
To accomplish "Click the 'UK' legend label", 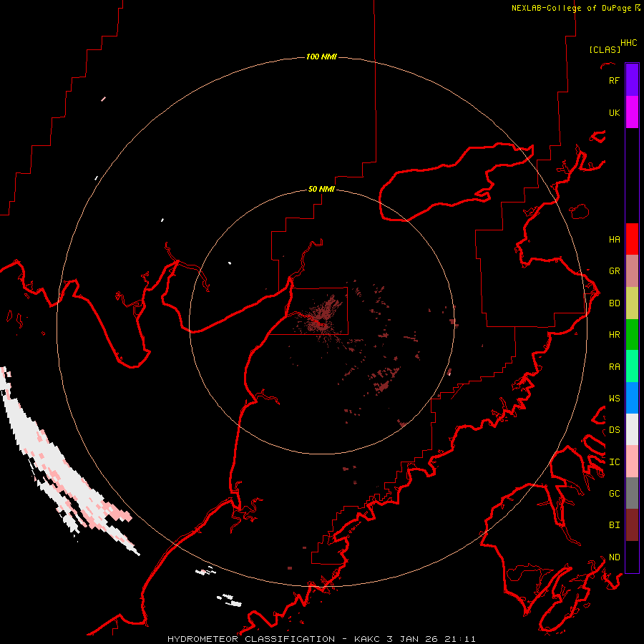I will [614, 112].
